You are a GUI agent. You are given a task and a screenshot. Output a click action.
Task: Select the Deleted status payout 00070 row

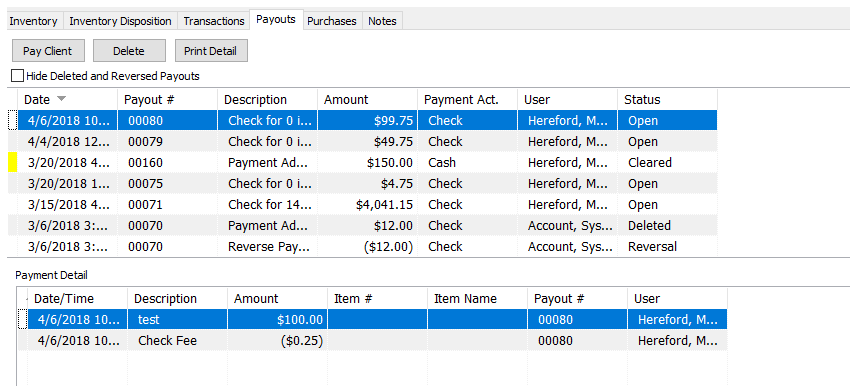368,226
